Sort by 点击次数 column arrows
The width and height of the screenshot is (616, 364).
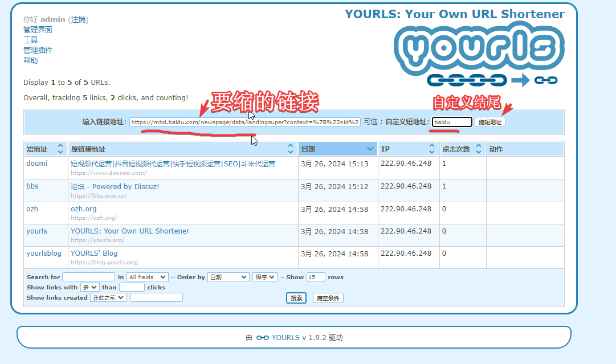coord(478,149)
